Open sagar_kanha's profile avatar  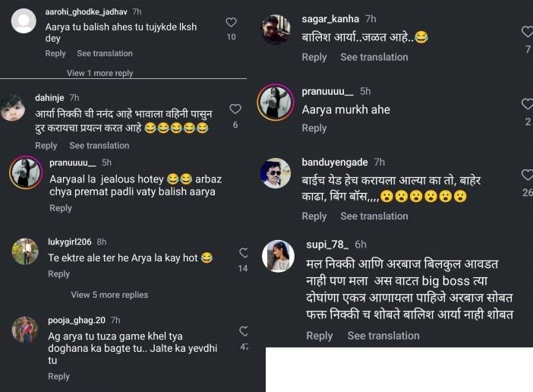[x=276, y=30]
